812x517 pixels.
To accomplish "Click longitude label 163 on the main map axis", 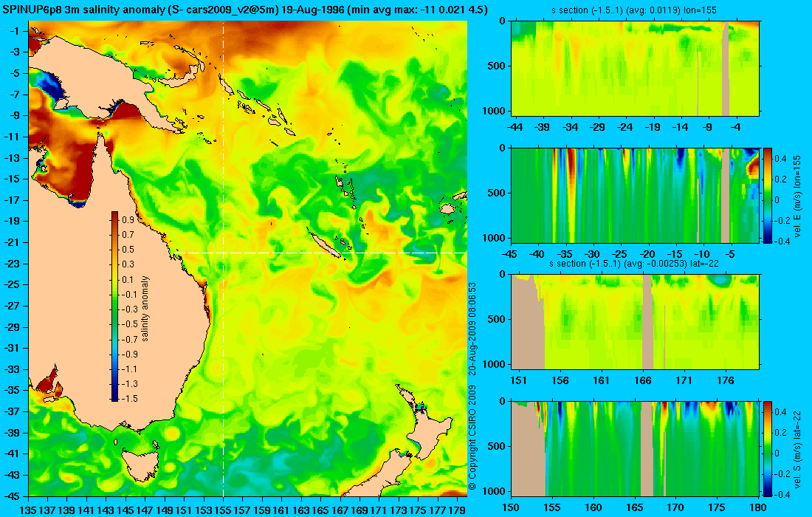I will point(300,510).
